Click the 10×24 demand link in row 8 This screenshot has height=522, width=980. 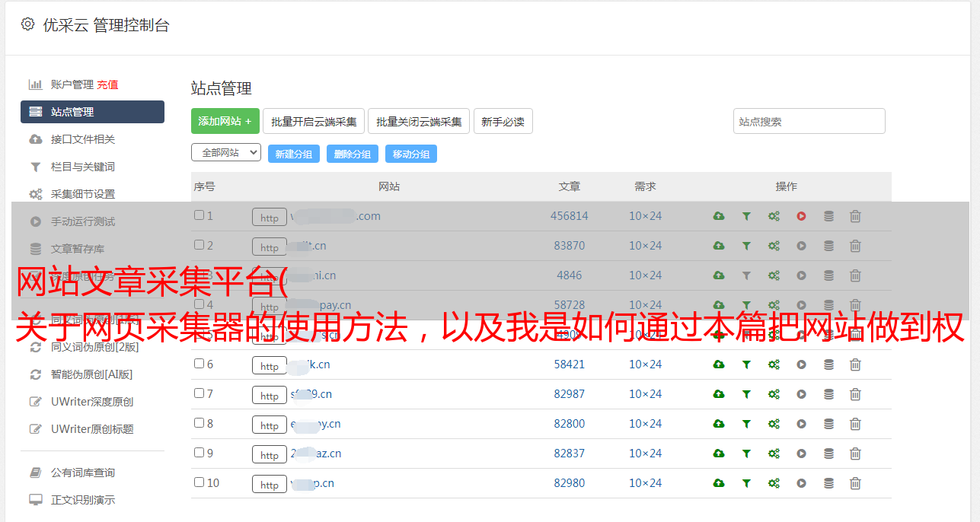point(646,424)
